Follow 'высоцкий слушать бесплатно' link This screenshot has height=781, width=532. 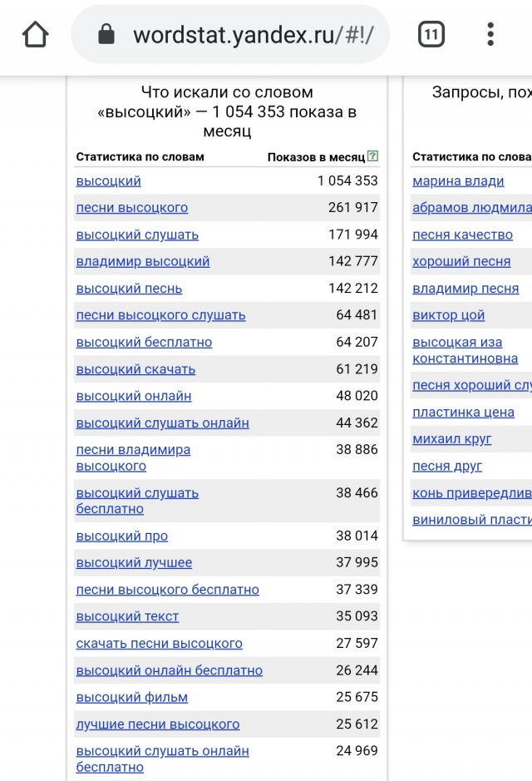coord(137,501)
